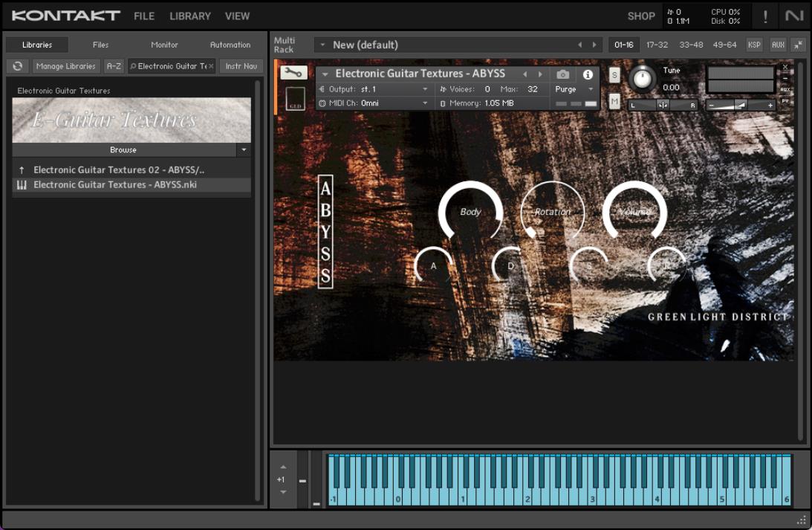Click the minimize rack view icon
This screenshot has height=530, width=812.
pos(798,45)
